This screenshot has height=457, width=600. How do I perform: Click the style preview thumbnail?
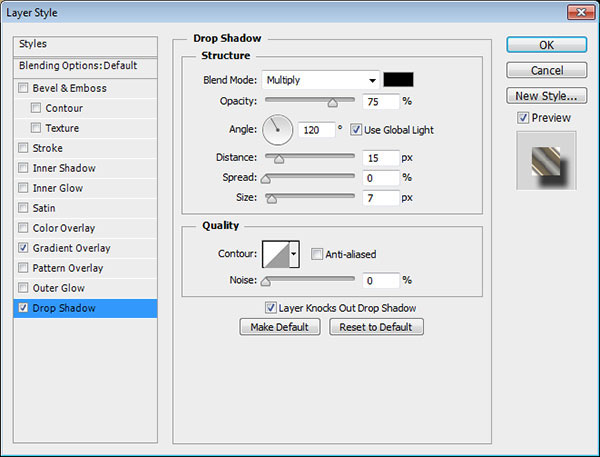546,161
